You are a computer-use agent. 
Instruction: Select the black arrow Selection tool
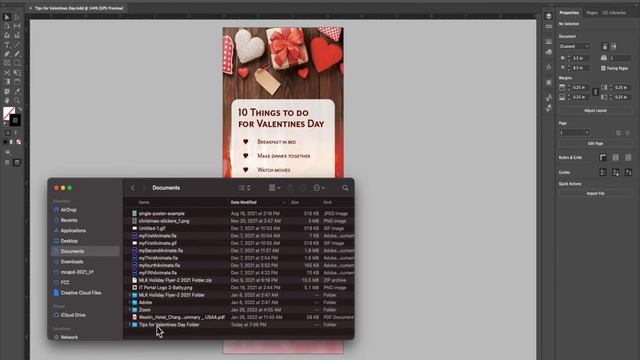pos(7,17)
